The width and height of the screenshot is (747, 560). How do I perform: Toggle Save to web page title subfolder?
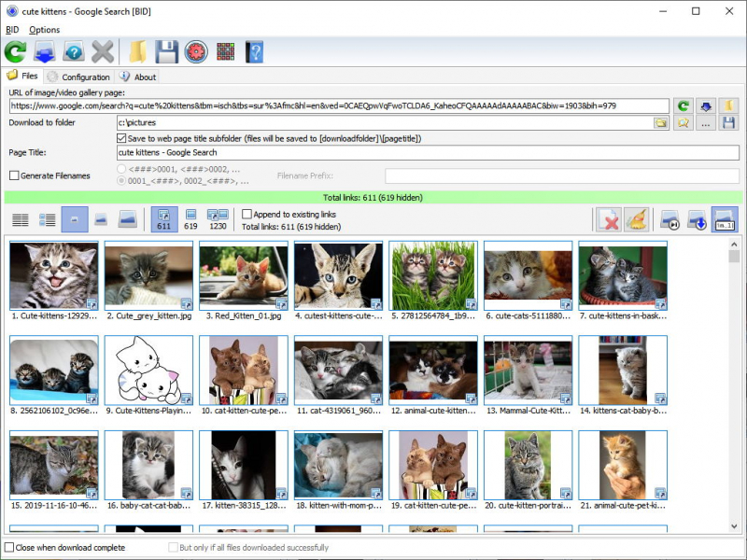coord(122,138)
